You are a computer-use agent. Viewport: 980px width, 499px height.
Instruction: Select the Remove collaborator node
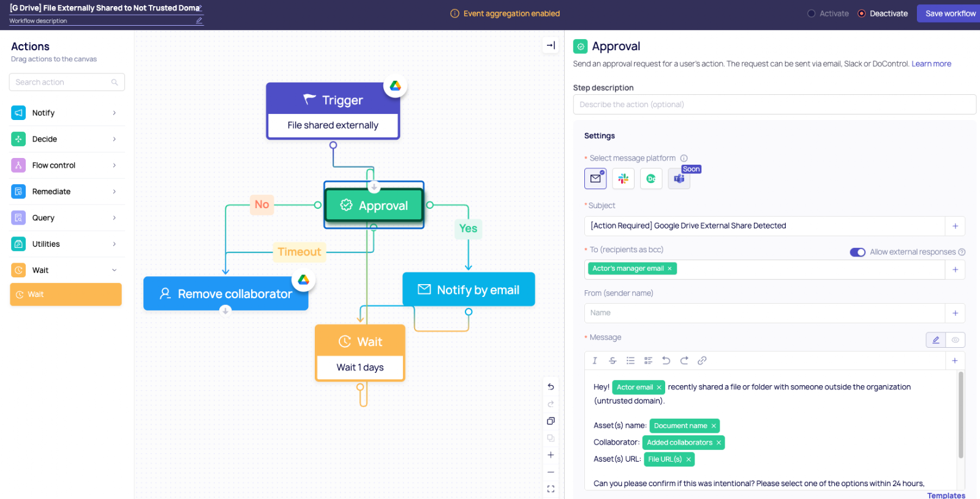tap(225, 293)
